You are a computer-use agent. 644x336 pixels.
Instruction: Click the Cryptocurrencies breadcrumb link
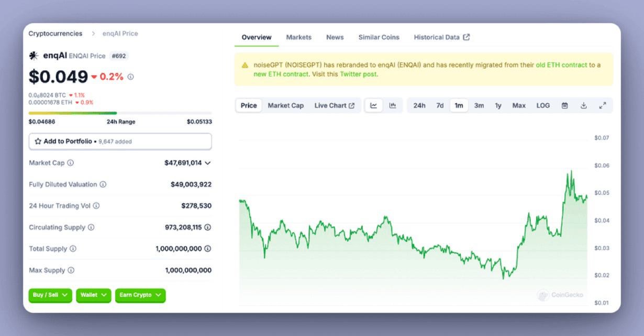55,34
